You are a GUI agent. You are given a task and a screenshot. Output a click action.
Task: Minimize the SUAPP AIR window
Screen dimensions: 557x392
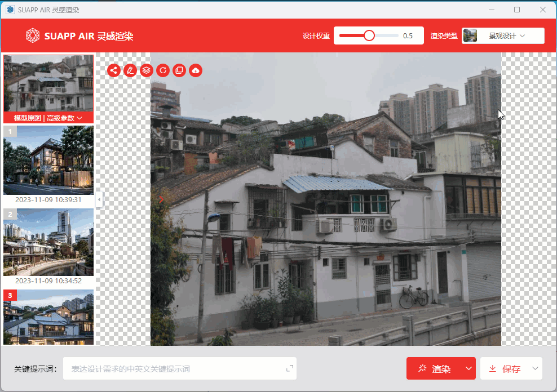[492, 10]
